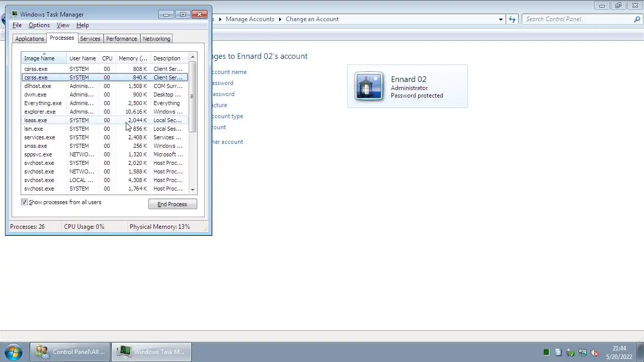Open the Windows Start orb

click(13, 351)
